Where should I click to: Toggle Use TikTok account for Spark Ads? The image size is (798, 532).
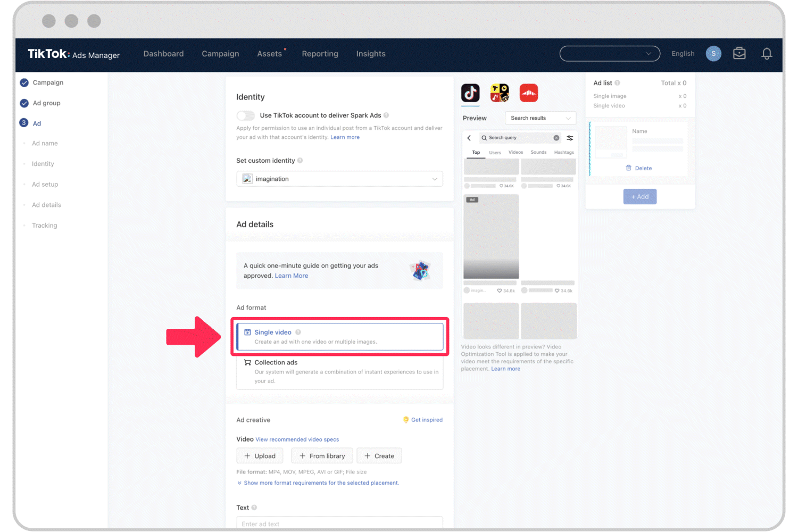pos(246,115)
